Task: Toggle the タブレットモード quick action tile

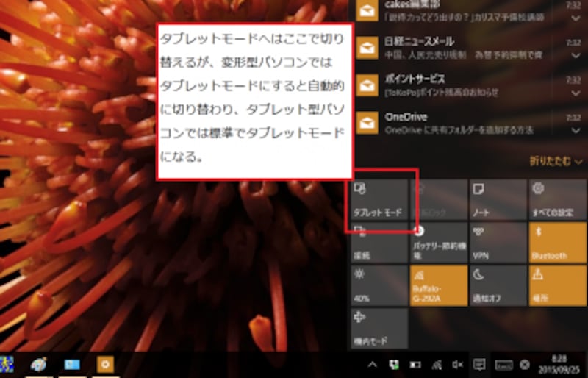Action: (379, 200)
